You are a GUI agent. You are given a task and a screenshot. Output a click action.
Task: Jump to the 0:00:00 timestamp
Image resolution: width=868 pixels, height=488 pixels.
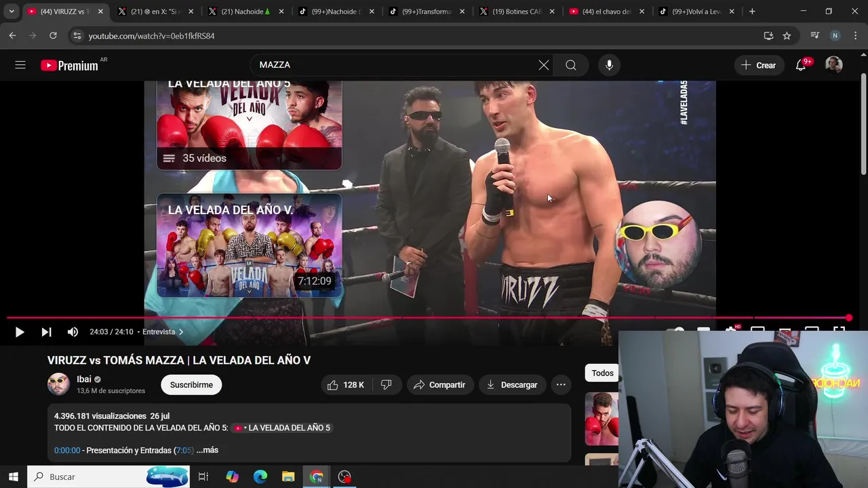[67, 450]
